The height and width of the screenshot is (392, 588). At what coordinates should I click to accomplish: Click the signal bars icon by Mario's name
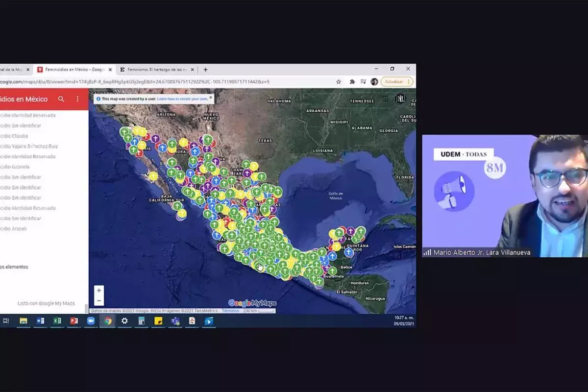coord(427,252)
